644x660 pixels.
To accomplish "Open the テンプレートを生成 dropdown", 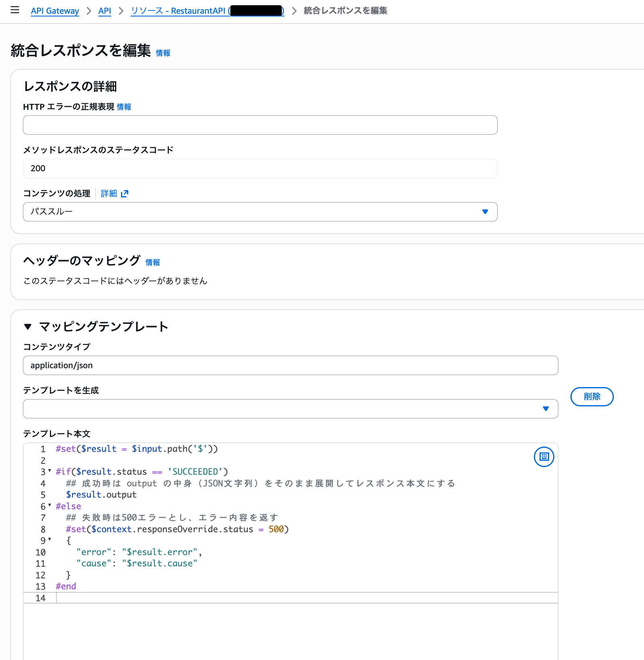I will 546,408.
